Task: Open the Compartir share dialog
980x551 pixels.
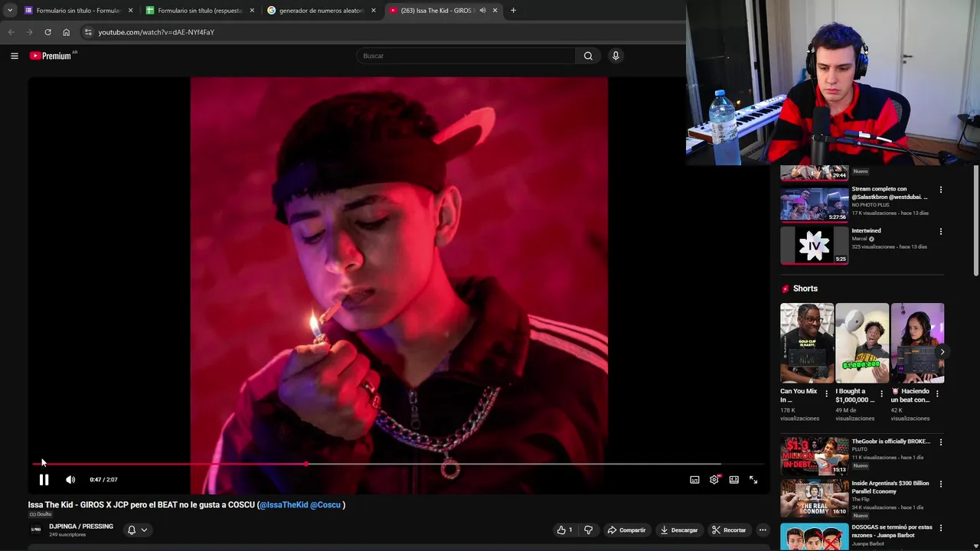Action: pyautogui.click(x=626, y=530)
